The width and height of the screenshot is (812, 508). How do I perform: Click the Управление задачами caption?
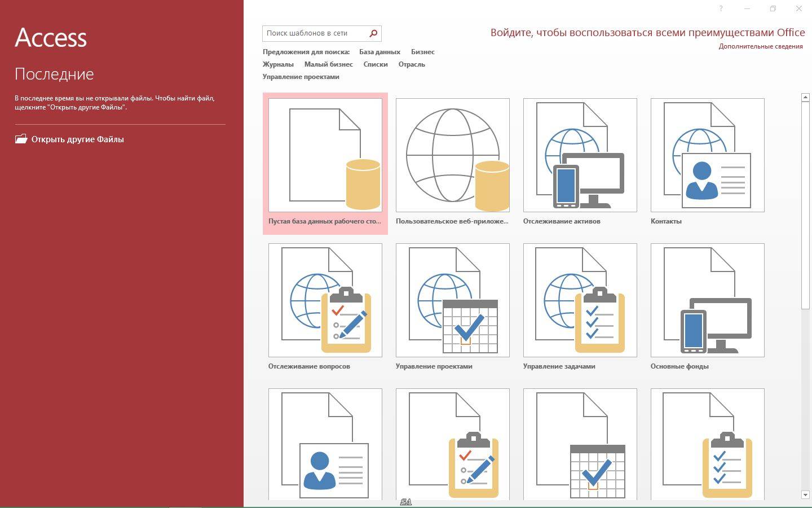[559, 366]
